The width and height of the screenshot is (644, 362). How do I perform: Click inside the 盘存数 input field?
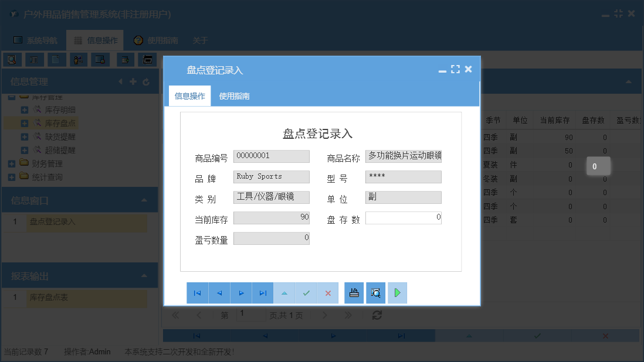coord(403,218)
